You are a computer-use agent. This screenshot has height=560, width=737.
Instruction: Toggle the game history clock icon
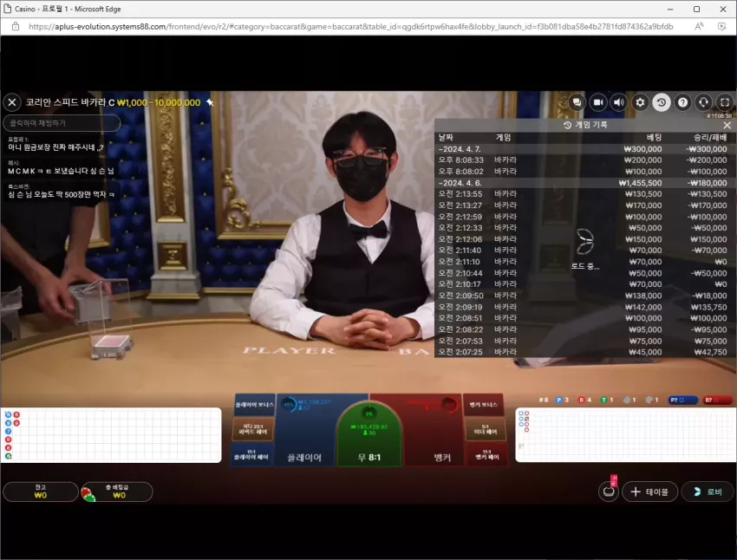(662, 102)
